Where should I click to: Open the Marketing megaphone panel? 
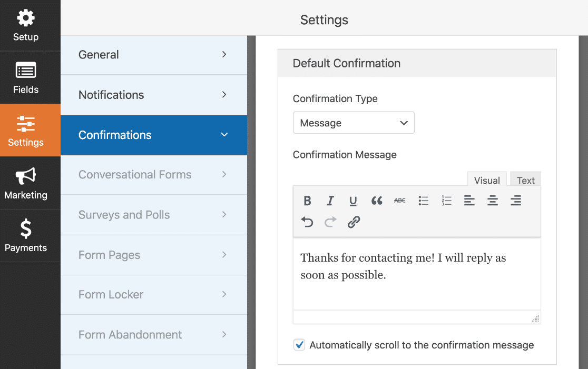[x=26, y=183]
